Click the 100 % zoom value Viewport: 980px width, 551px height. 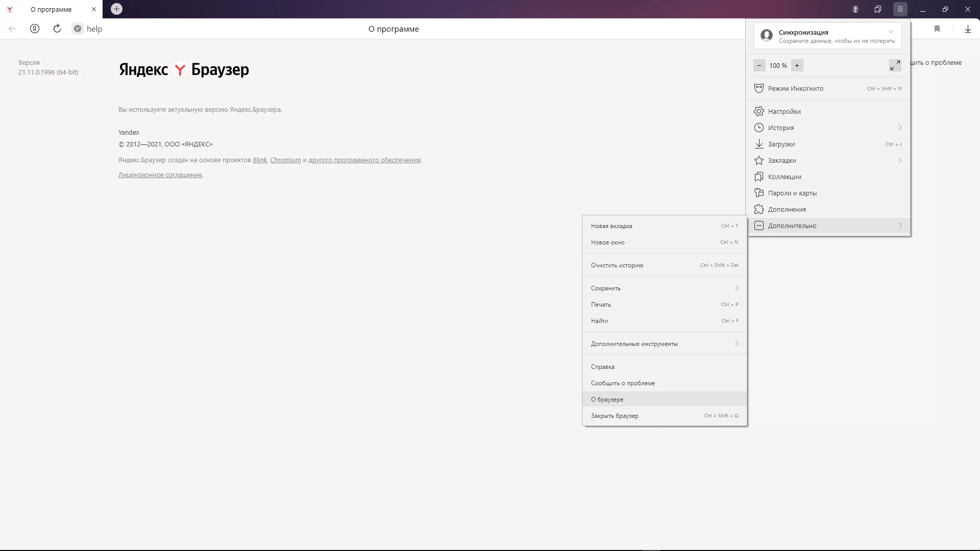coord(778,65)
